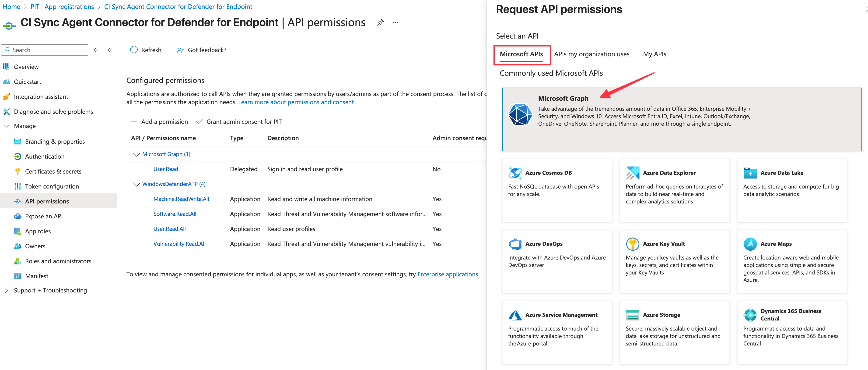Switch to the Microsoft APIs tab
The height and width of the screenshot is (370, 868).
pos(521,54)
